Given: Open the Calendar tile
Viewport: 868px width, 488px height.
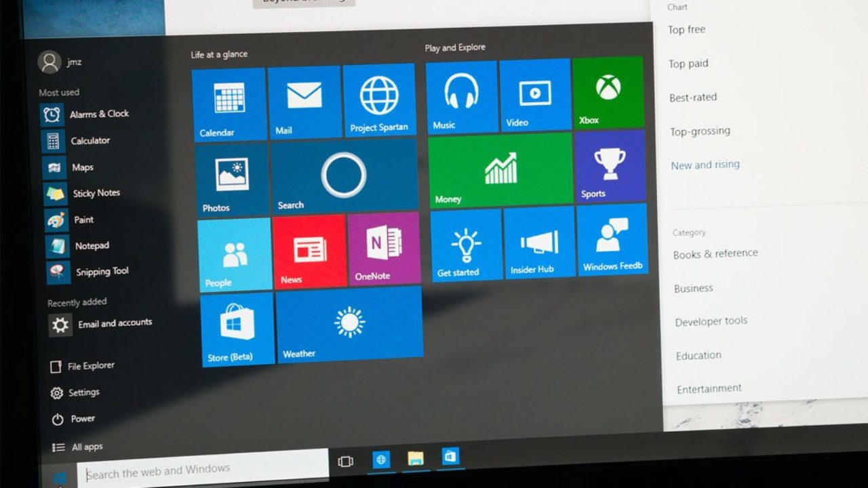Looking at the screenshot, I should [229, 104].
